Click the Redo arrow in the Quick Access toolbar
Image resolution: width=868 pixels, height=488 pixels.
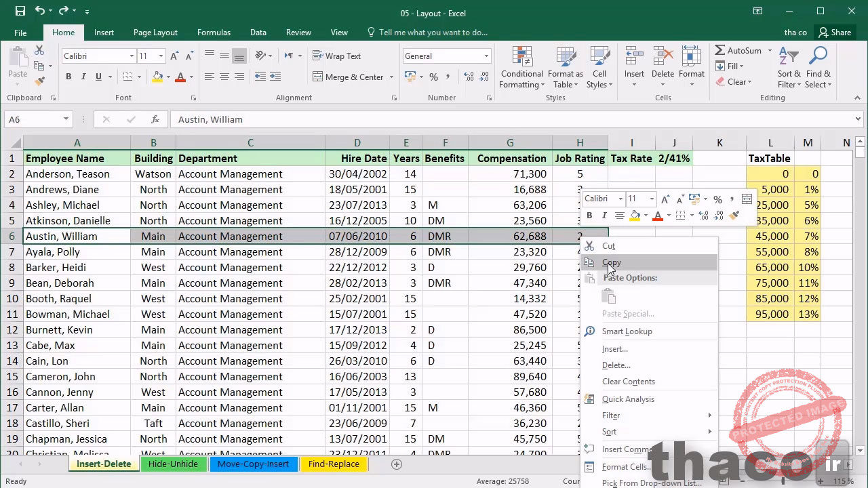(x=64, y=11)
